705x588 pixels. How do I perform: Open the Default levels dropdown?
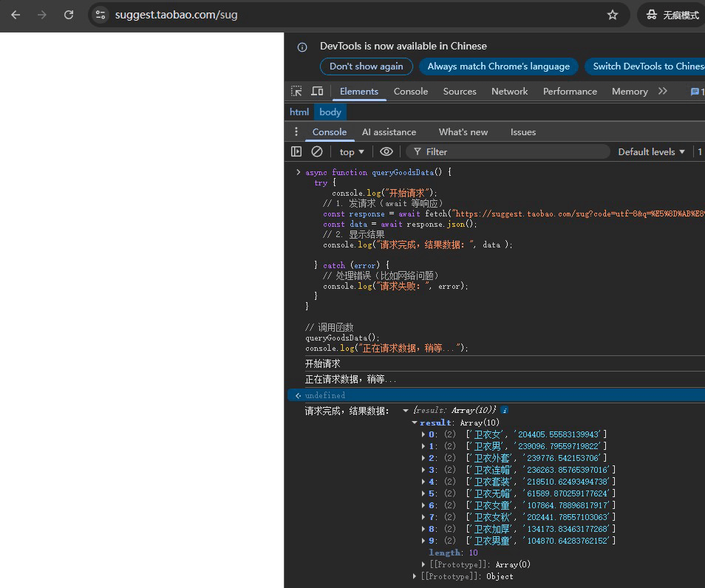[x=651, y=151]
